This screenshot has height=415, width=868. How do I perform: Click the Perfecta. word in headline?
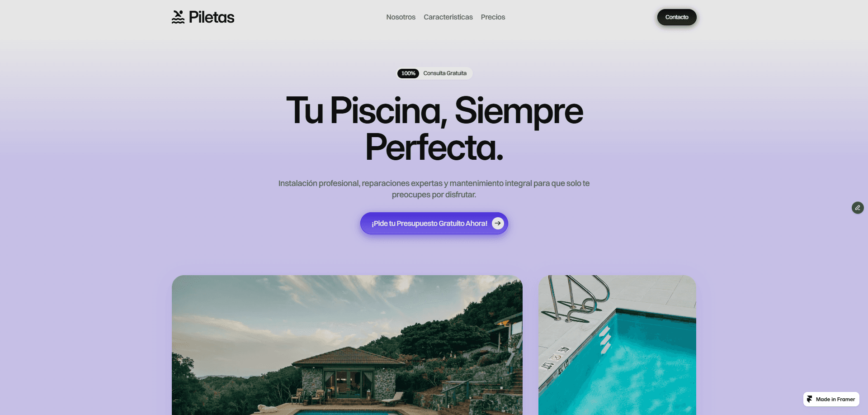pos(434,147)
